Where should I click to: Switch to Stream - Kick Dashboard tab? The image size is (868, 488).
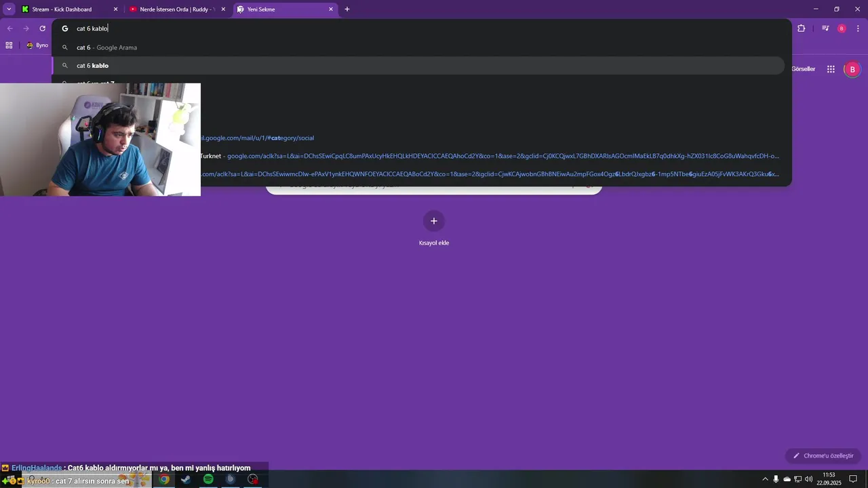coord(69,9)
